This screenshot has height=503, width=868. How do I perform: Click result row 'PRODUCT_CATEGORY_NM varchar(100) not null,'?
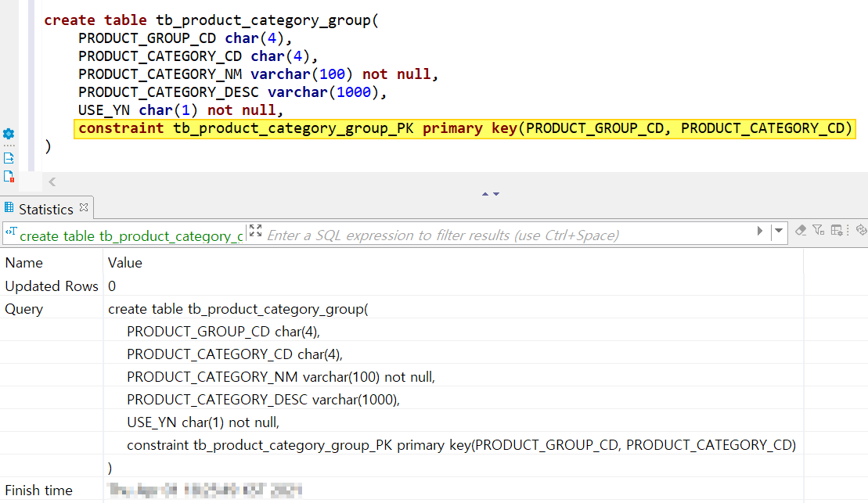(281, 377)
